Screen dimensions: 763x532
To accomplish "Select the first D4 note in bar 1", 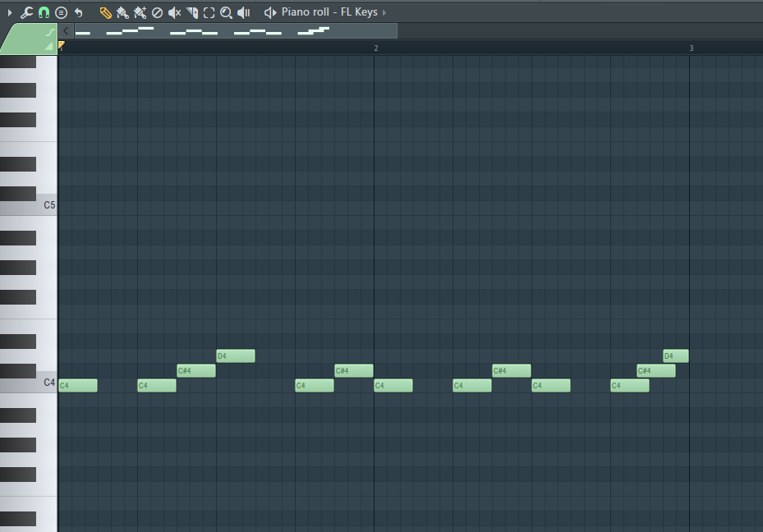I will 236,356.
